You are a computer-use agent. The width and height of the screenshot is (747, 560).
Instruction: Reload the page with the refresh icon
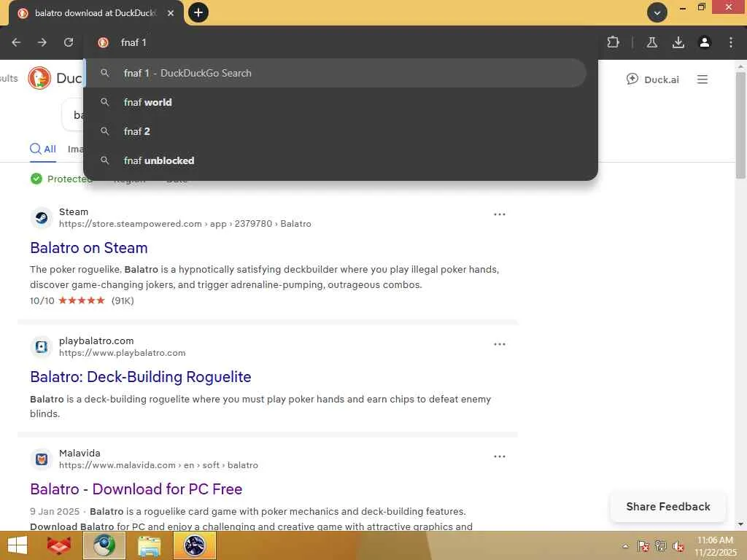pos(69,42)
